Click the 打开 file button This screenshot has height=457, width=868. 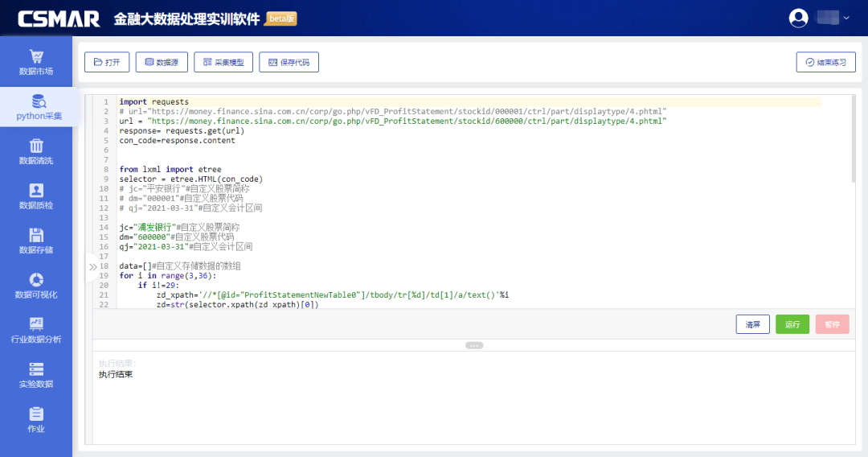[107, 62]
